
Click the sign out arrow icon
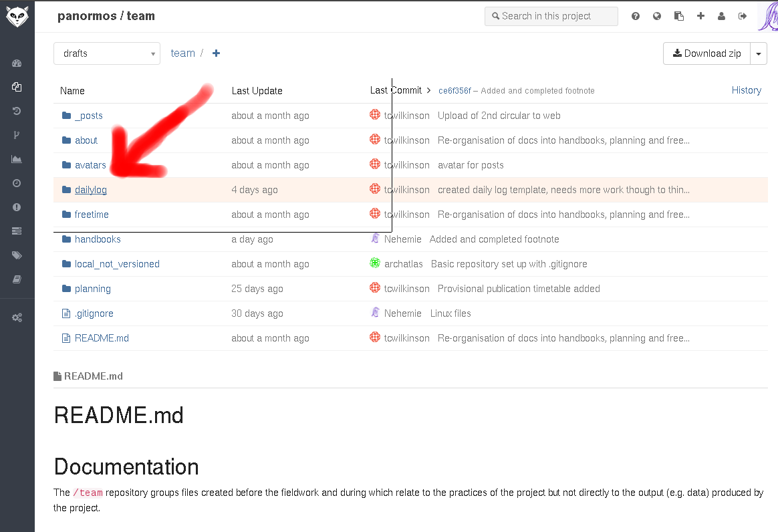(743, 16)
